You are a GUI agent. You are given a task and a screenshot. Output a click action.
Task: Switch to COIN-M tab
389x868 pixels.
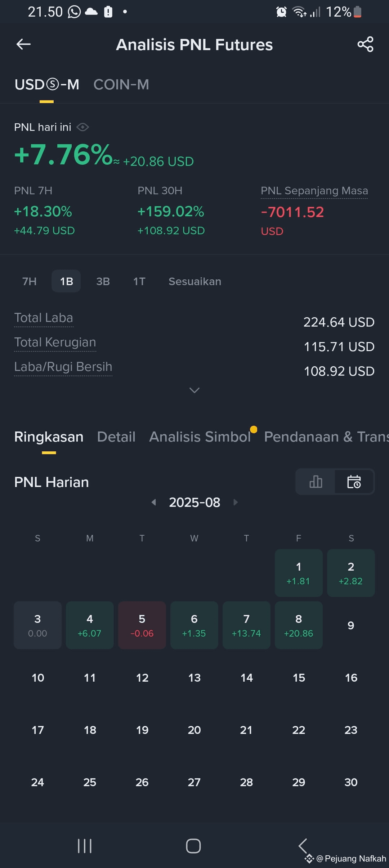(x=121, y=85)
